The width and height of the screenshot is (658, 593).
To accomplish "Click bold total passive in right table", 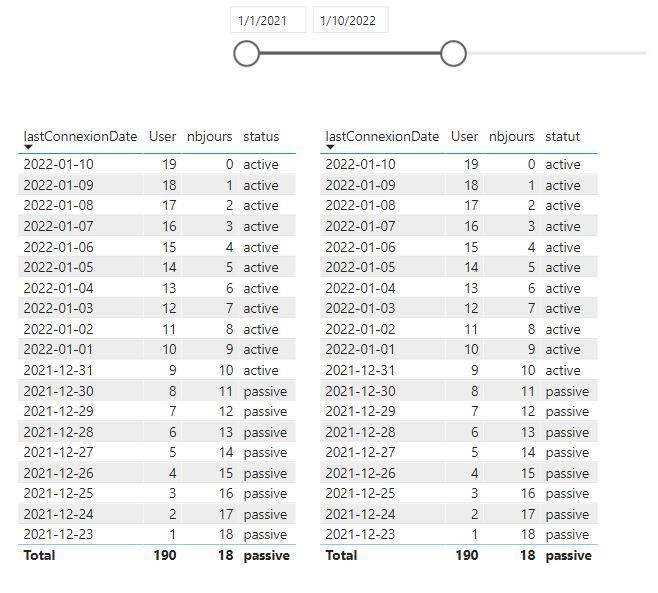I will click(x=569, y=556).
